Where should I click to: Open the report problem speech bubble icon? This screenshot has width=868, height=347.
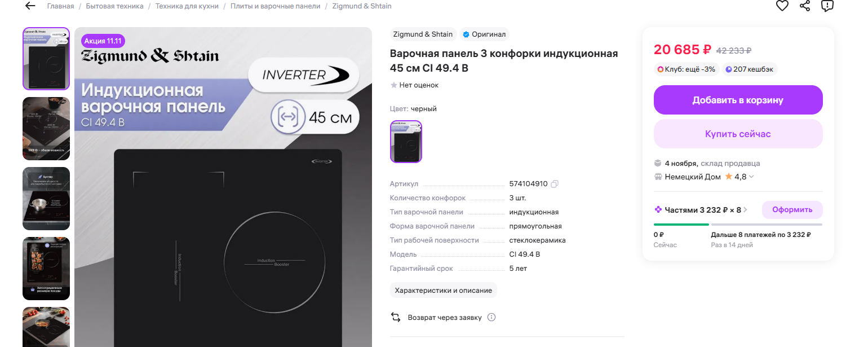coord(827,6)
